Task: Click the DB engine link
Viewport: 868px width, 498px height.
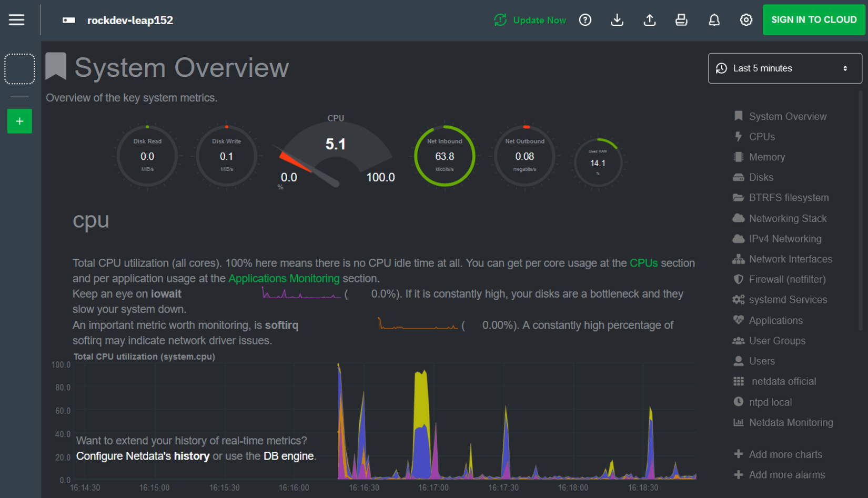Action: 289,456
